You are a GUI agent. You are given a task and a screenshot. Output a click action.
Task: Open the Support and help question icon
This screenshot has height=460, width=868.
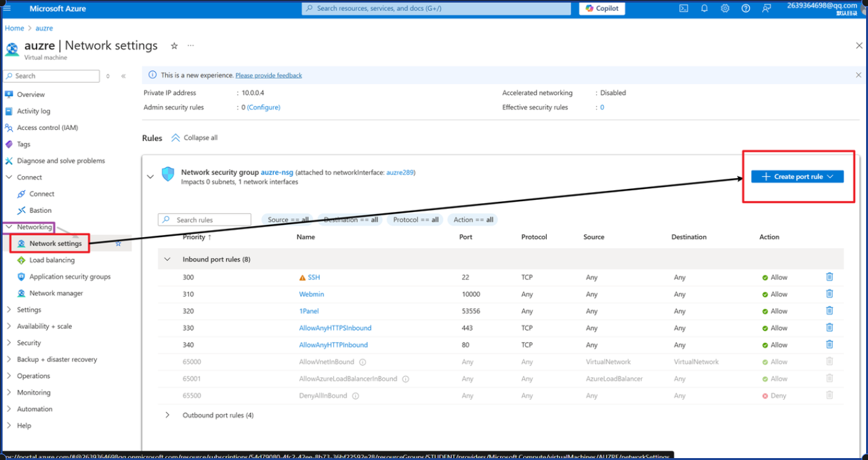pos(746,8)
